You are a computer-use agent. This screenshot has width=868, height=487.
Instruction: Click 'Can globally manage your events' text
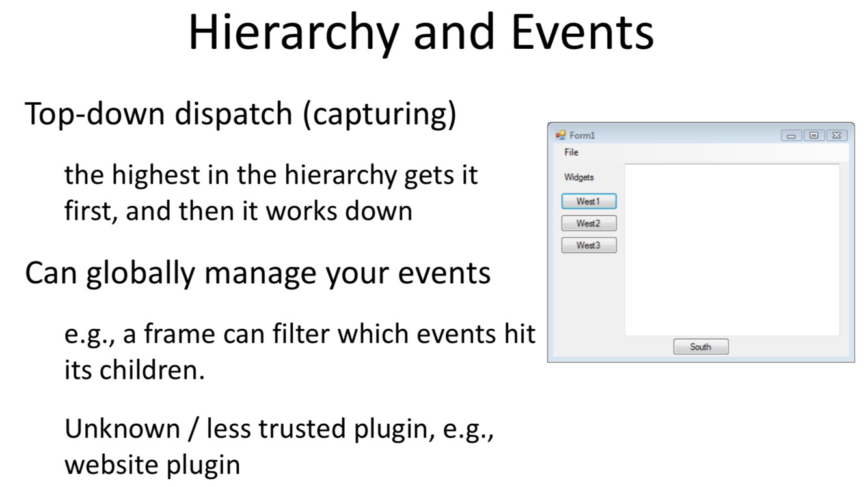click(258, 273)
